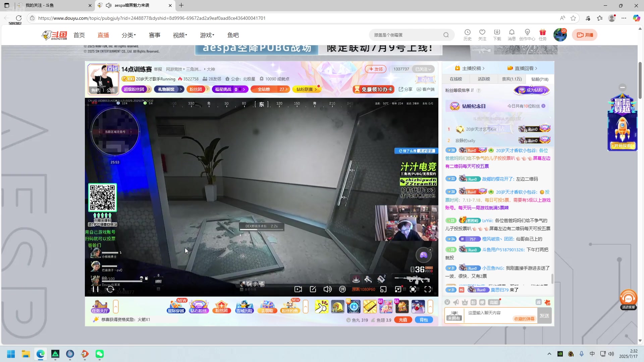This screenshot has width=644, height=362.
Task: Open 鱼吧 in top navigation
Action: 233,35
